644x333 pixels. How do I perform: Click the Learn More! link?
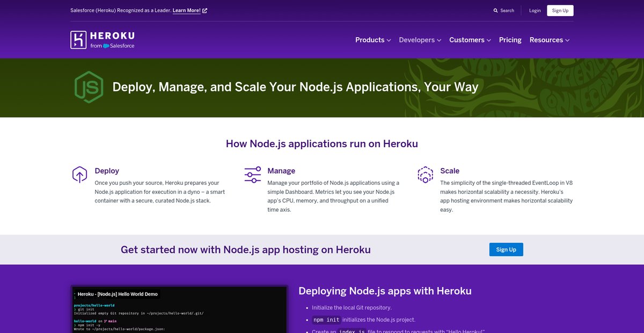[x=187, y=10]
